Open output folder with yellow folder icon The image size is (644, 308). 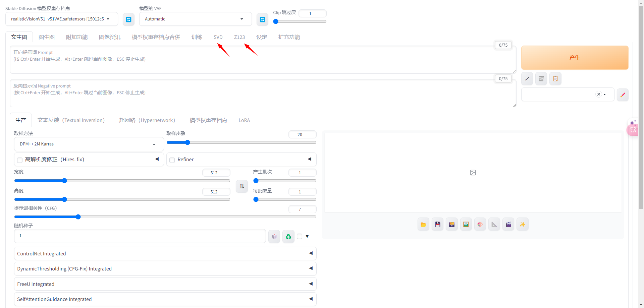[423, 225]
